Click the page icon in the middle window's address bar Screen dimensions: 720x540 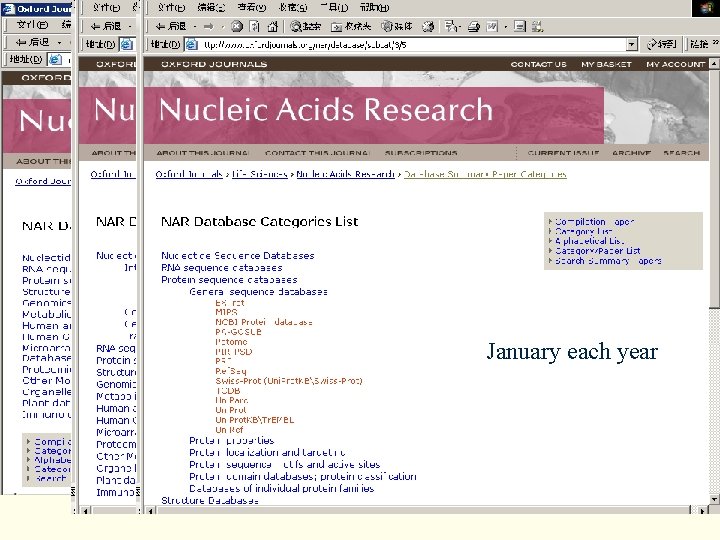126,45
